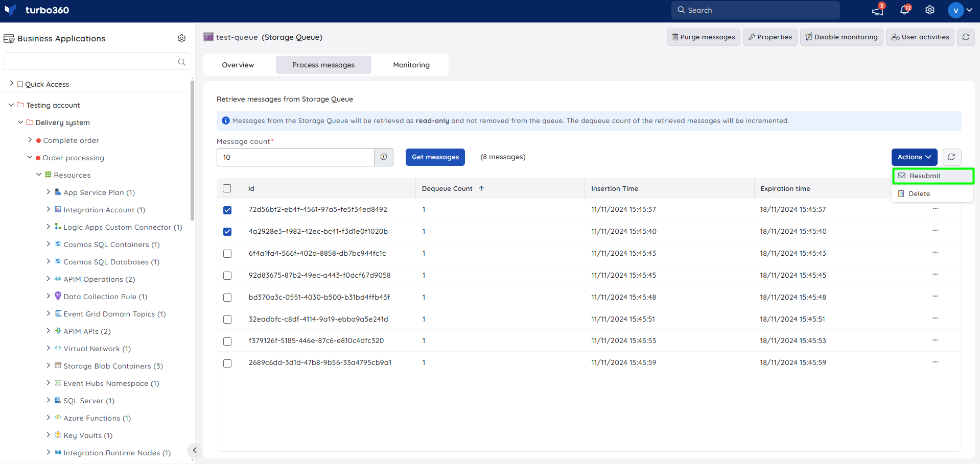Check message f379126f checkbox
The width and height of the screenshot is (980, 464).
click(x=227, y=341)
